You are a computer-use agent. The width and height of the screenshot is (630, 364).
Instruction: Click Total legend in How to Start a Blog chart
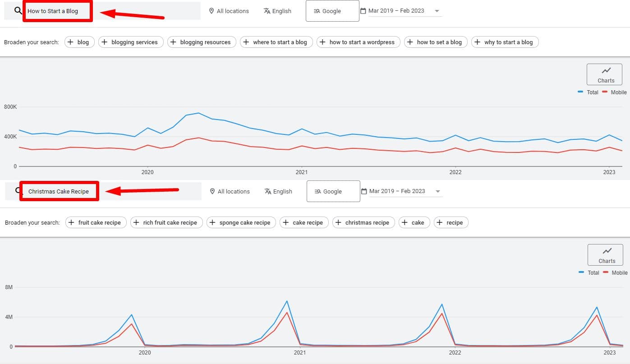tap(588, 92)
